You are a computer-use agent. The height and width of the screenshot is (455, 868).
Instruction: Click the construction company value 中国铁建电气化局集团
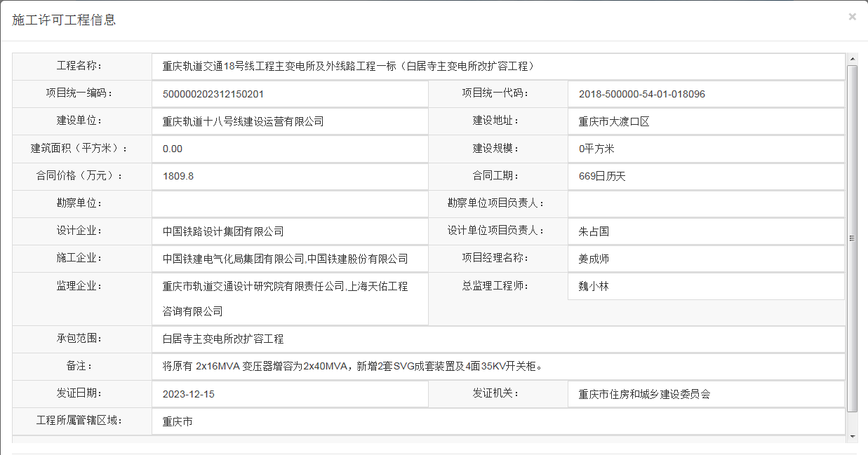tap(285, 259)
